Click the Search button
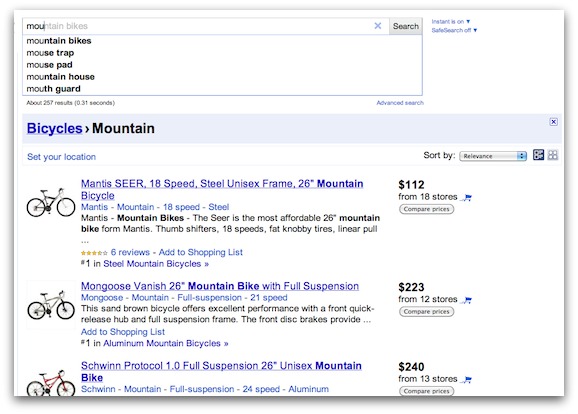The width and height of the screenshot is (578, 414). (x=405, y=26)
